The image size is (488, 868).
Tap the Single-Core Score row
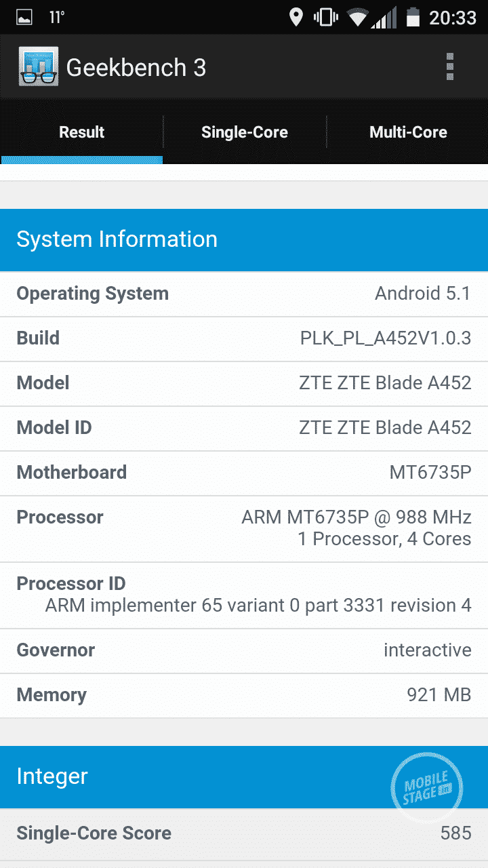(x=244, y=833)
